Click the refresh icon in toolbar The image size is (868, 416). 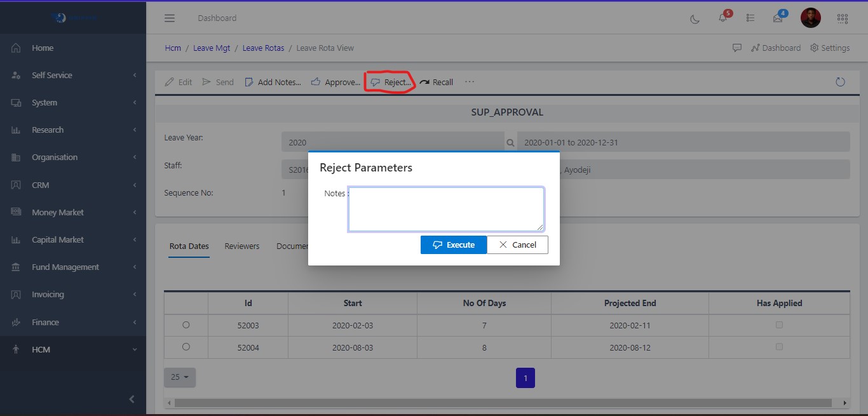[x=840, y=82]
